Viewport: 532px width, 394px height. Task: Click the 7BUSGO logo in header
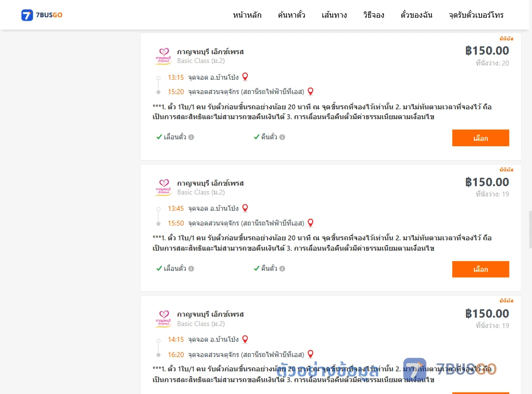point(42,15)
